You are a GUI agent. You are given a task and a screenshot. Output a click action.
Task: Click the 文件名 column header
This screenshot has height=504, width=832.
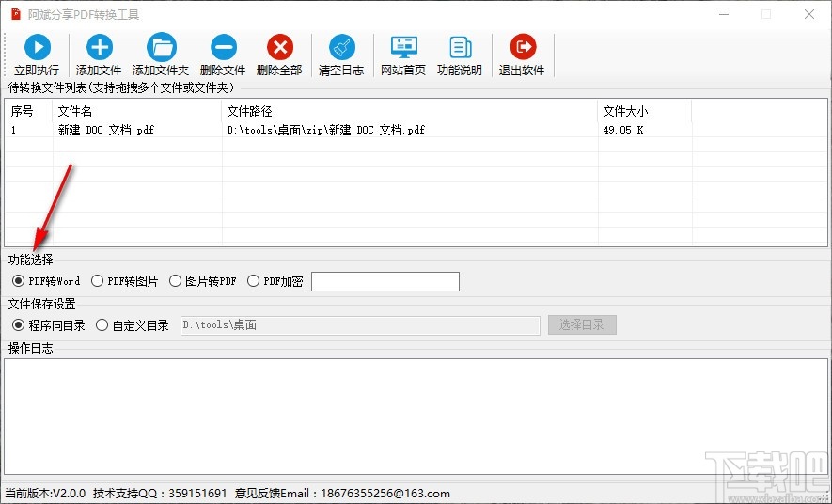point(137,111)
